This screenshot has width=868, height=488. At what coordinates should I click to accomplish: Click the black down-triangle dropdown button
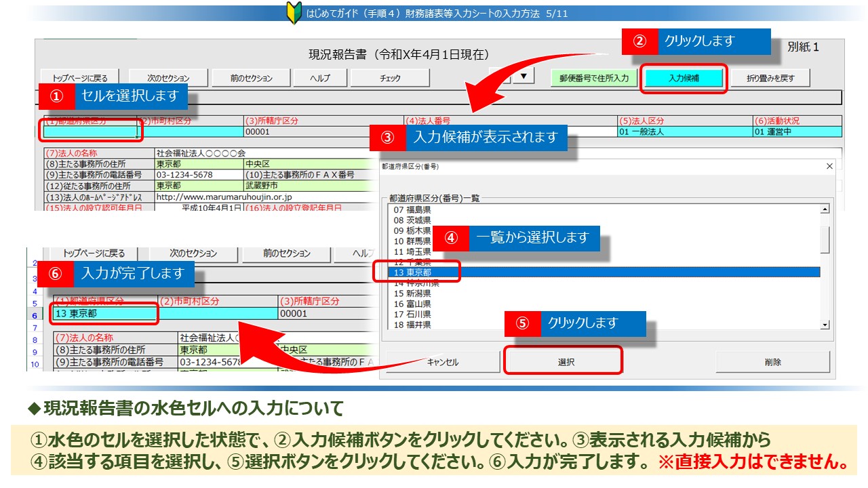click(524, 76)
